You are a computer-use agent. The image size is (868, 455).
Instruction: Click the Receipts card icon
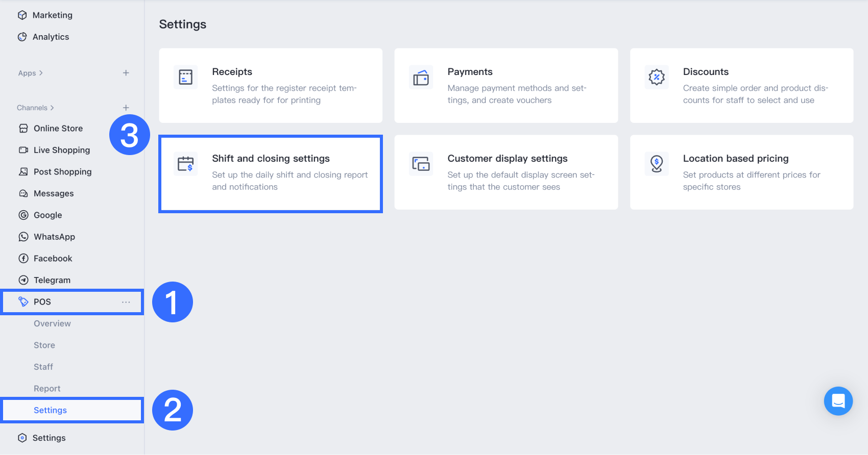[185, 78]
